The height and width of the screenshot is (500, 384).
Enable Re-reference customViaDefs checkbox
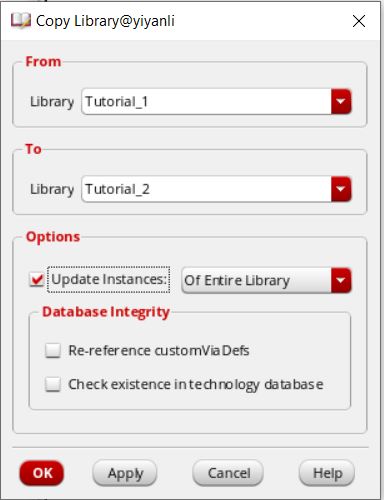point(53,350)
